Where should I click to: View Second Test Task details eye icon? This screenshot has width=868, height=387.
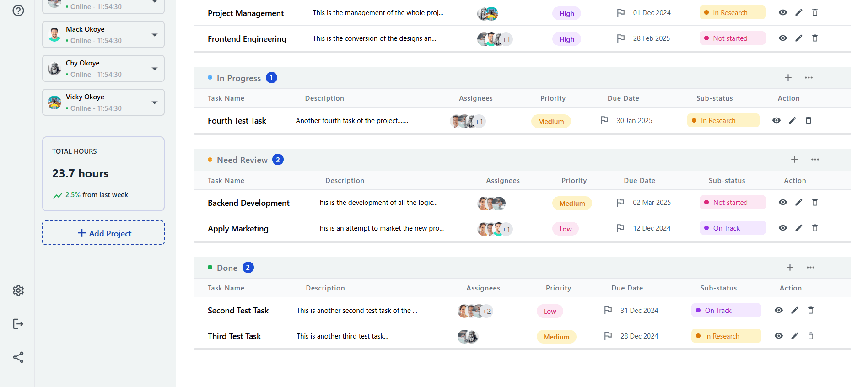click(x=779, y=310)
